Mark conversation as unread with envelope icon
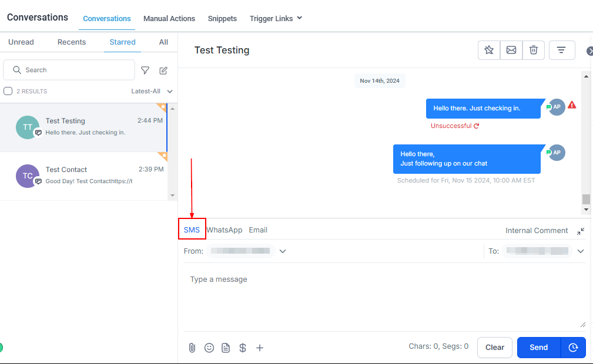The width and height of the screenshot is (593, 364). tap(511, 50)
